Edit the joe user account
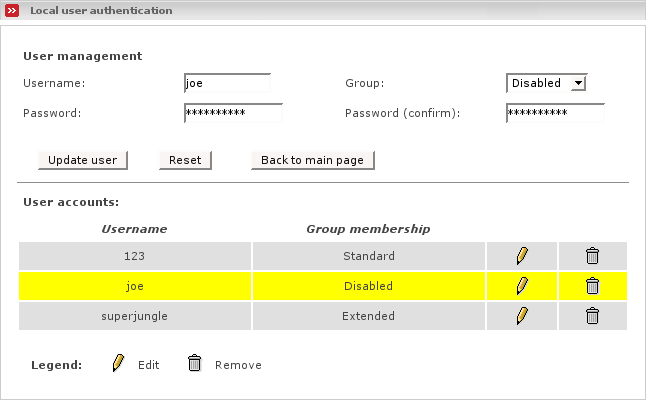Viewport: 646px width, 400px height. coord(522,286)
